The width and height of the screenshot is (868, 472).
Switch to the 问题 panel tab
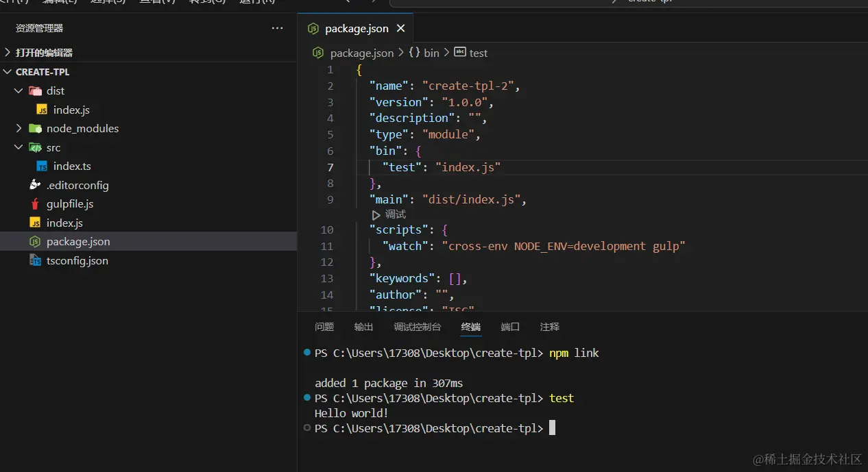[324, 327]
